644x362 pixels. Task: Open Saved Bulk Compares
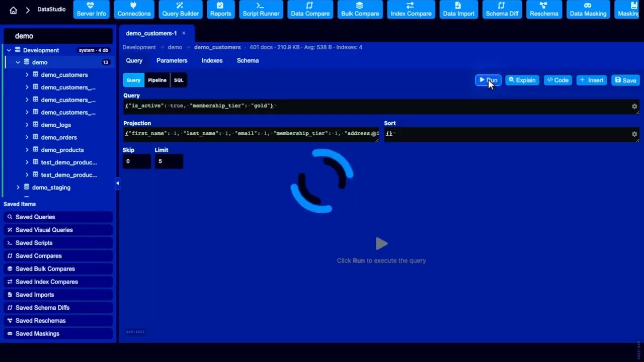[58, 269]
